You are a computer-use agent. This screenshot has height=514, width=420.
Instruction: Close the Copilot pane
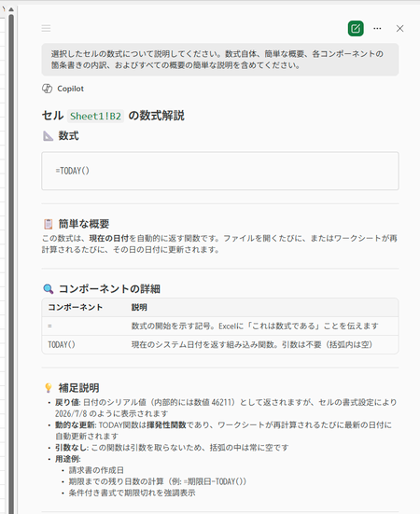pyautogui.click(x=399, y=29)
